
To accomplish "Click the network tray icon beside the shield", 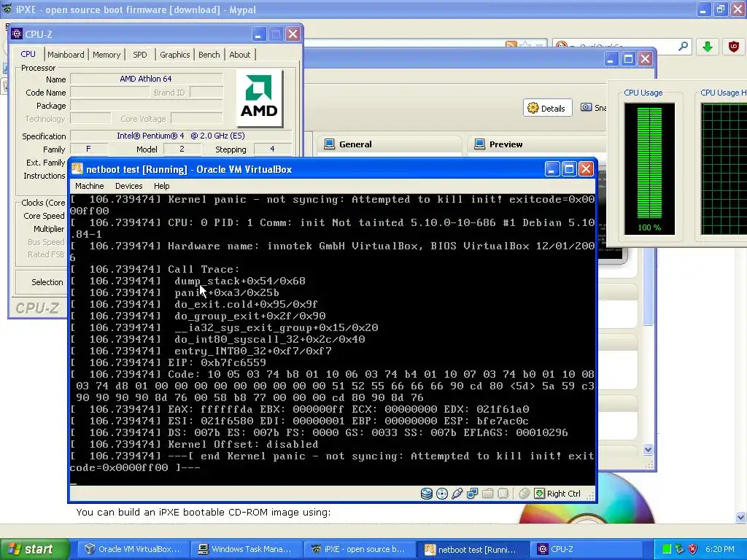I will pos(680,549).
